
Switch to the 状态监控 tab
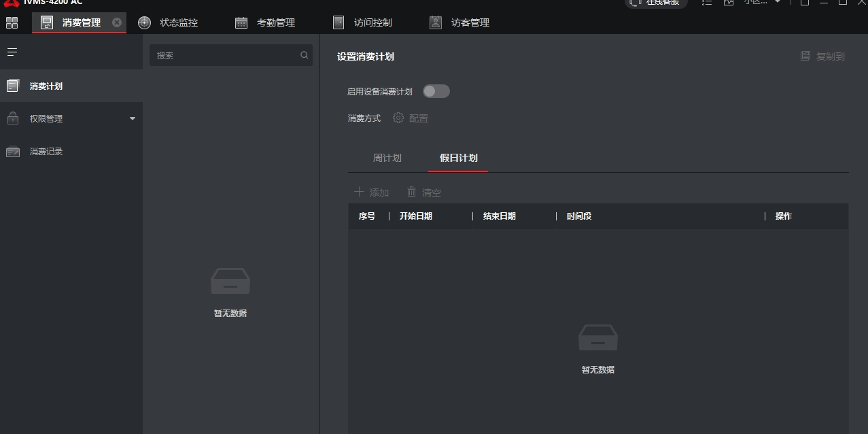(169, 22)
